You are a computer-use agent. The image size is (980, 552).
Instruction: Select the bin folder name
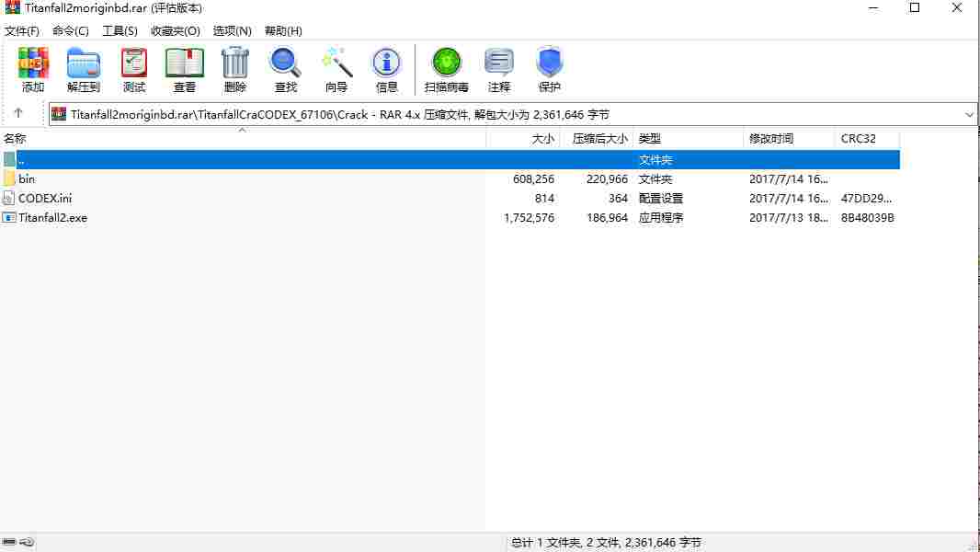[x=27, y=178]
